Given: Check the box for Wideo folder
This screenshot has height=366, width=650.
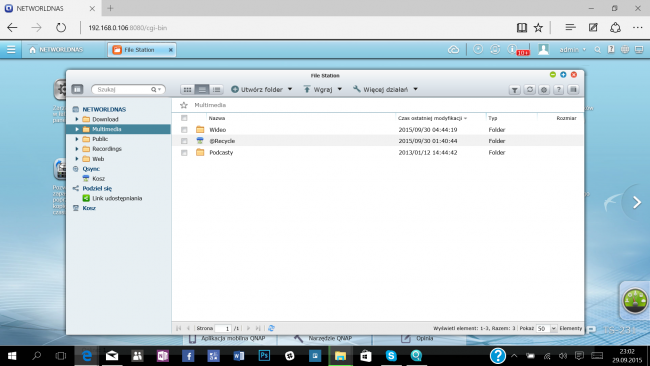Looking at the screenshot, I should pos(184,130).
